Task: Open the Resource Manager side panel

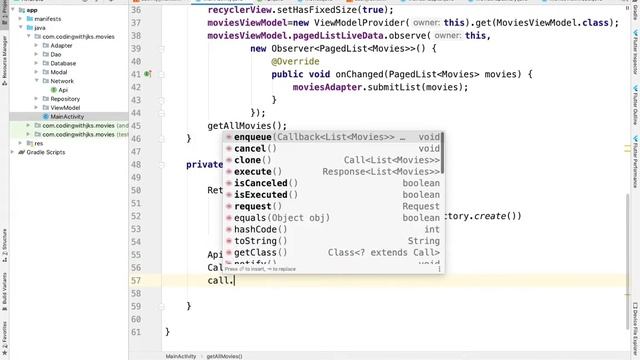Action: tap(4, 60)
